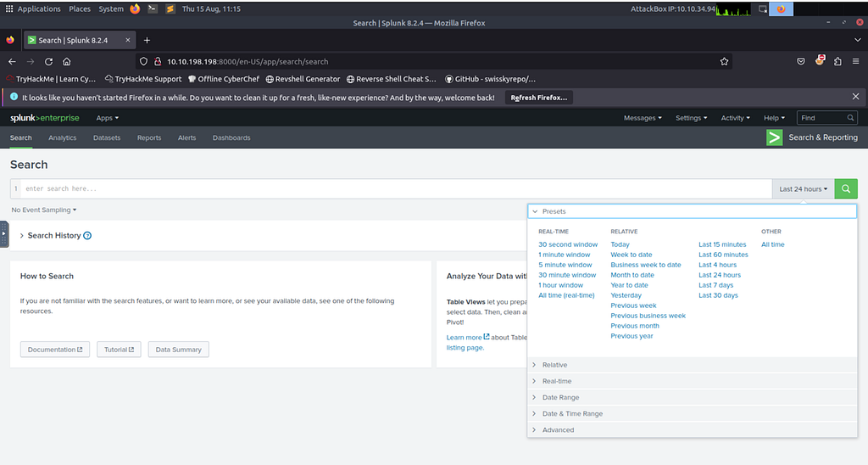
Task: Expand the Date & Time Range section
Action: [692, 413]
